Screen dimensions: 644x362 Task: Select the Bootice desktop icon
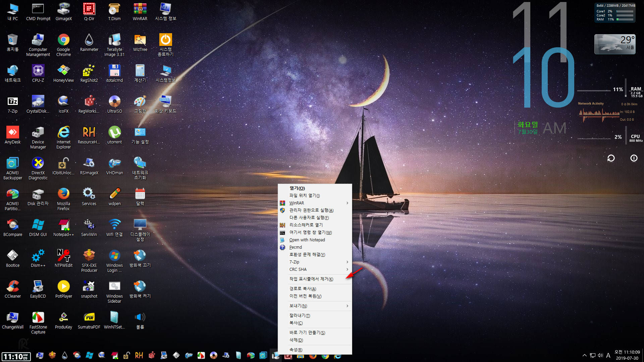(x=12, y=258)
